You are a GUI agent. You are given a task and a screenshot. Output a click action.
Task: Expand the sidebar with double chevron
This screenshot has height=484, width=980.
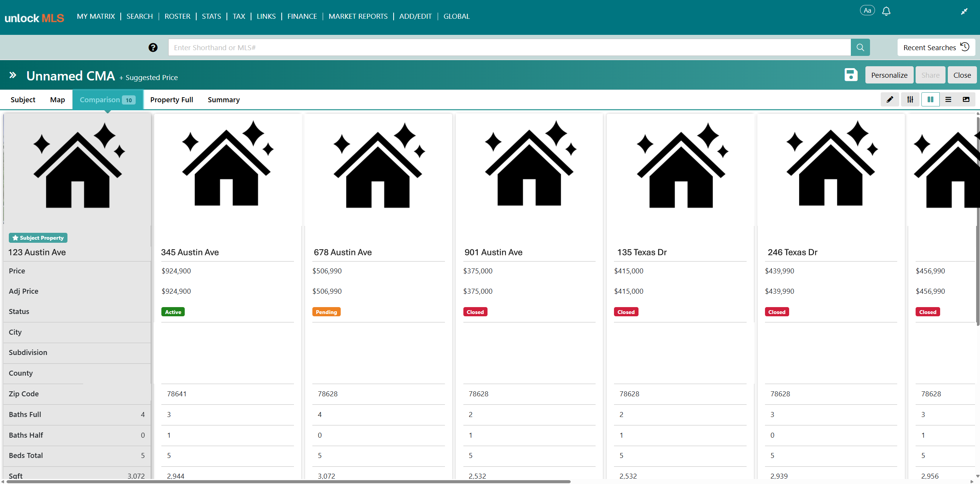click(x=13, y=75)
